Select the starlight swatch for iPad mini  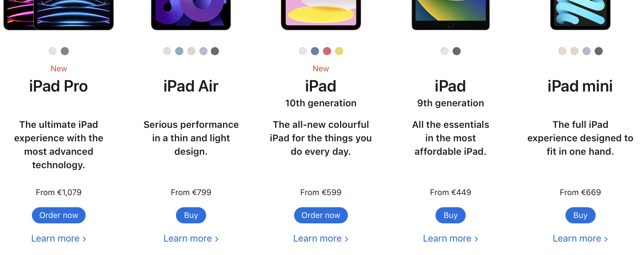(x=562, y=51)
